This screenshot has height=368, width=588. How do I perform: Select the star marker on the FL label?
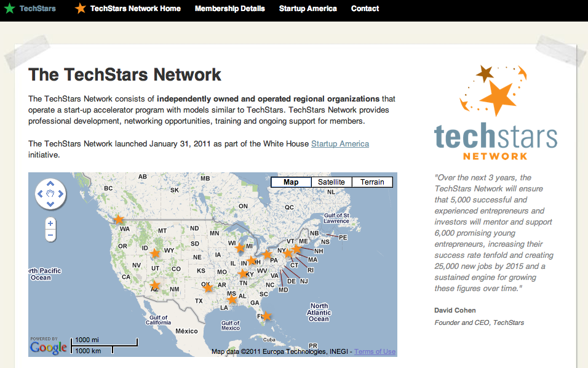(x=266, y=316)
